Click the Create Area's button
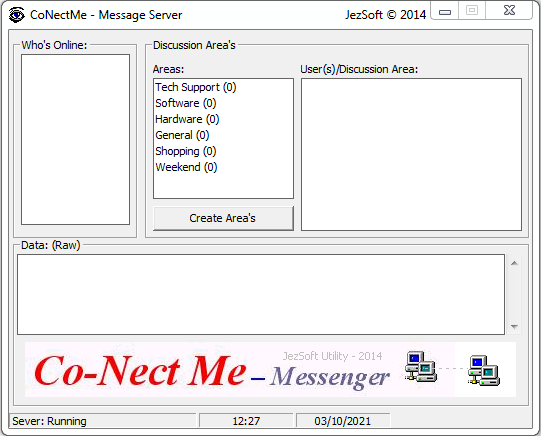 [x=223, y=218]
